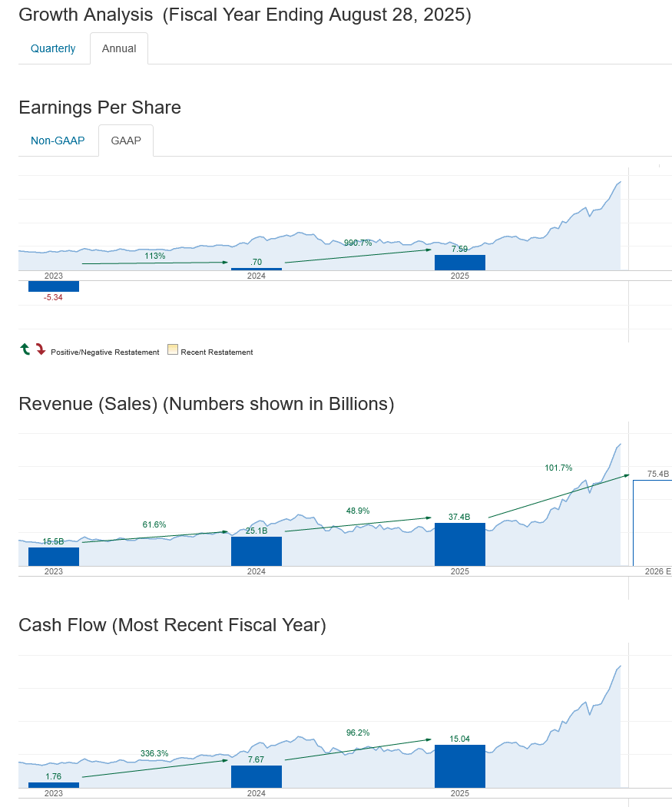This screenshot has height=807, width=672.
Task: Click the Recent Restatement legend text
Action: point(217,352)
